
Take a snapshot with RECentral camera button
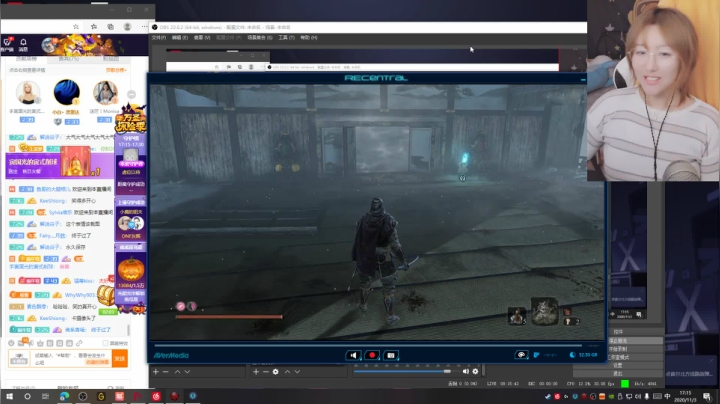coord(391,355)
